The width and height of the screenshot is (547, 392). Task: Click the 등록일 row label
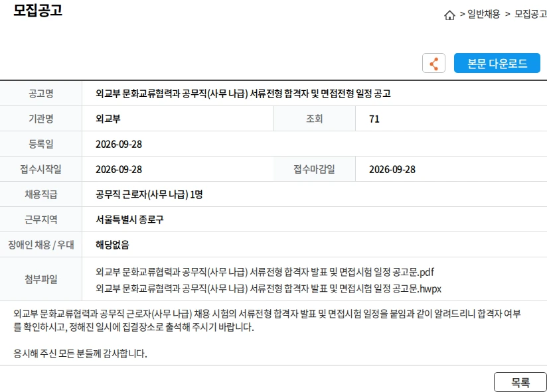point(40,144)
